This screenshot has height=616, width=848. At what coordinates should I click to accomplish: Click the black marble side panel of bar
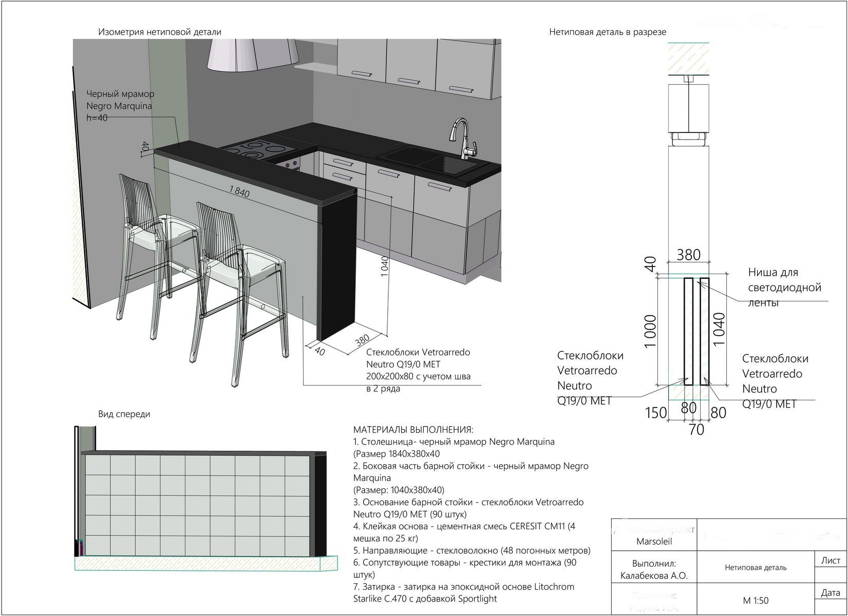(338, 267)
